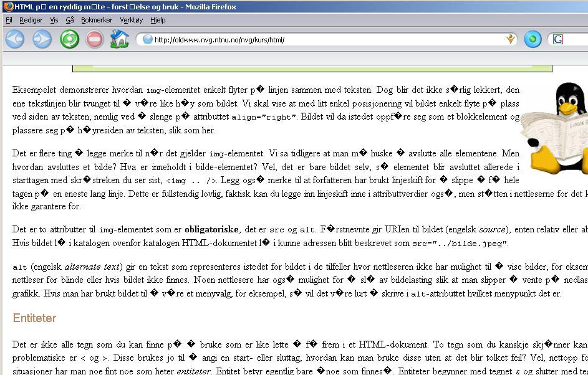Click the Entiteter heading
The width and height of the screenshot is (588, 375).
coord(34,318)
